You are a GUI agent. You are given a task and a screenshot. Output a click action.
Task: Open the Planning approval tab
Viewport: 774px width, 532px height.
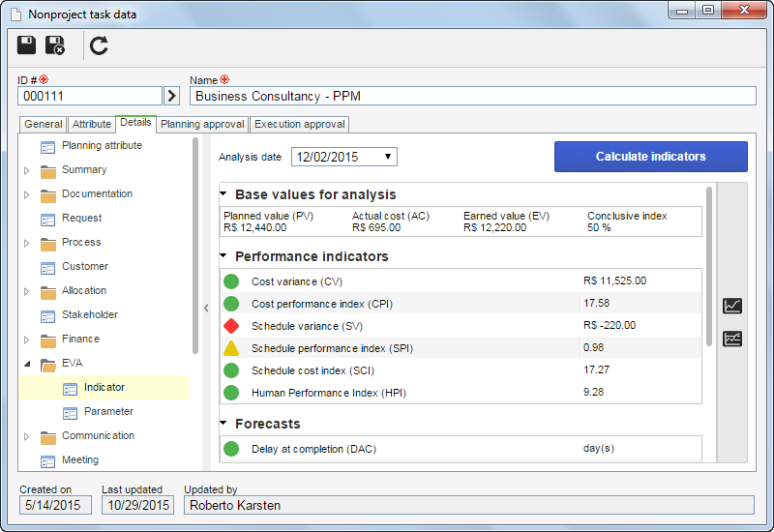pos(202,124)
